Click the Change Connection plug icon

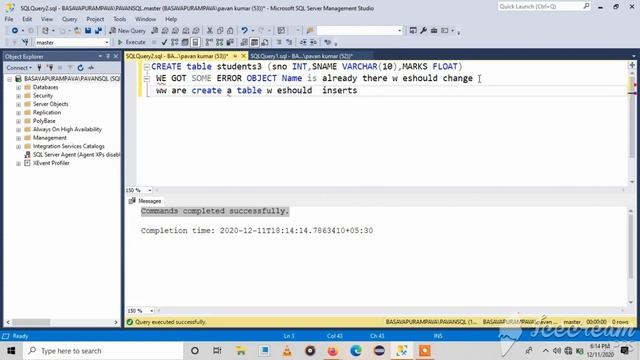pyautogui.click(x=25, y=42)
